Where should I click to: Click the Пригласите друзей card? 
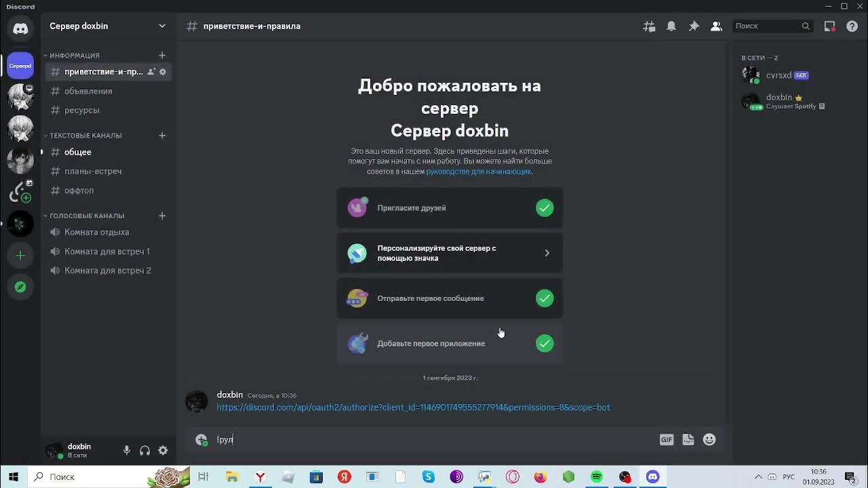[x=450, y=208]
